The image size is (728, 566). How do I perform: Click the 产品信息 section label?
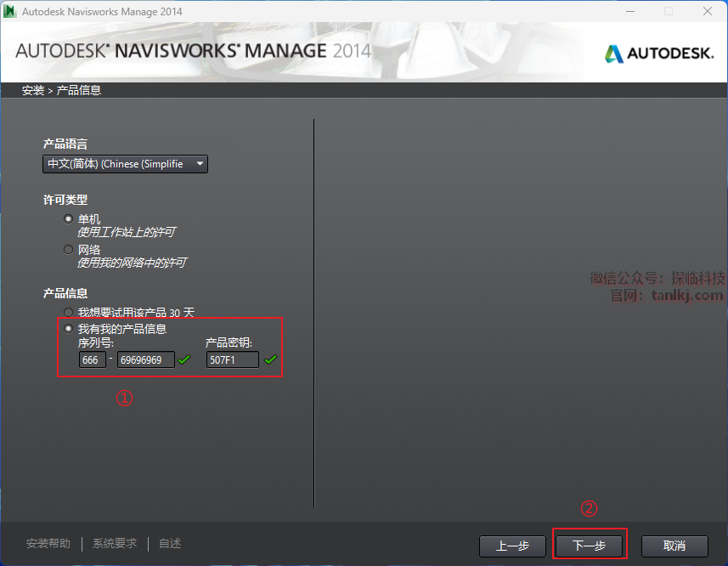click(65, 293)
